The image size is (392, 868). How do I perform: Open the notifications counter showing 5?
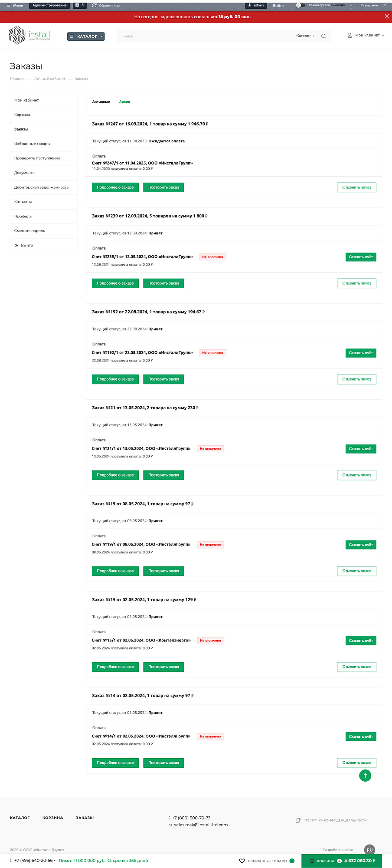tap(80, 5)
